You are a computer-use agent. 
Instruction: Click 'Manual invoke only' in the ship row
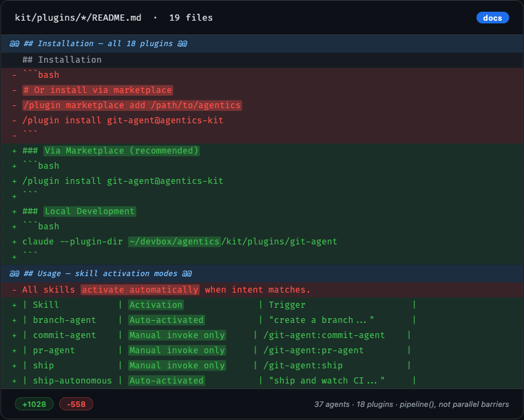click(x=177, y=366)
